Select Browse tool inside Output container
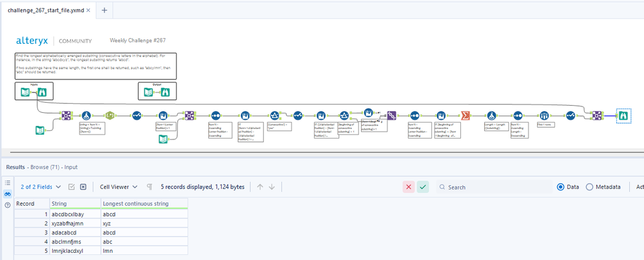The width and height of the screenshot is (644, 260). (x=165, y=93)
